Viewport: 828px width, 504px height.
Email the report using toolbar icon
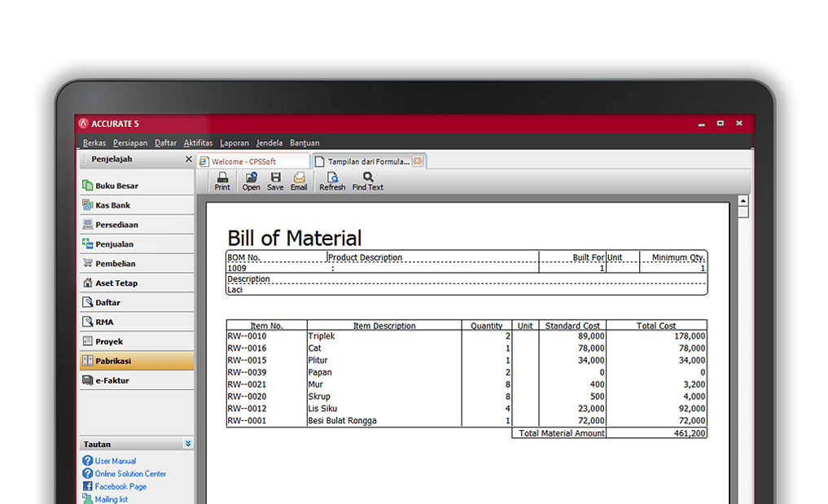pos(299,181)
